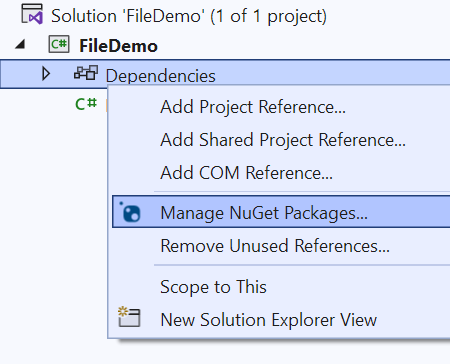Viewport: 450px width, 364px height.
Task: Click the green C# file icon
Action: coord(86,104)
